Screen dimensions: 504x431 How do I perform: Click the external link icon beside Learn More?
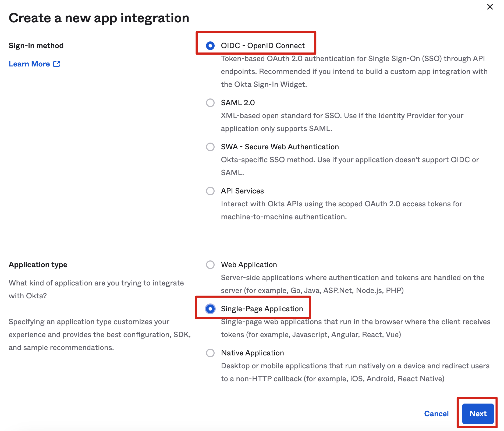coord(57,64)
